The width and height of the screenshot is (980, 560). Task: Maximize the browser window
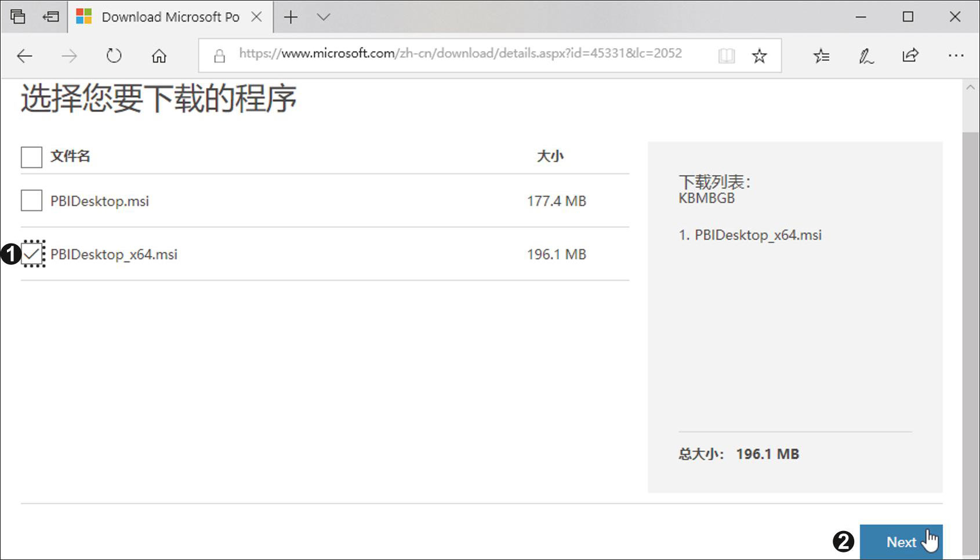coord(908,17)
